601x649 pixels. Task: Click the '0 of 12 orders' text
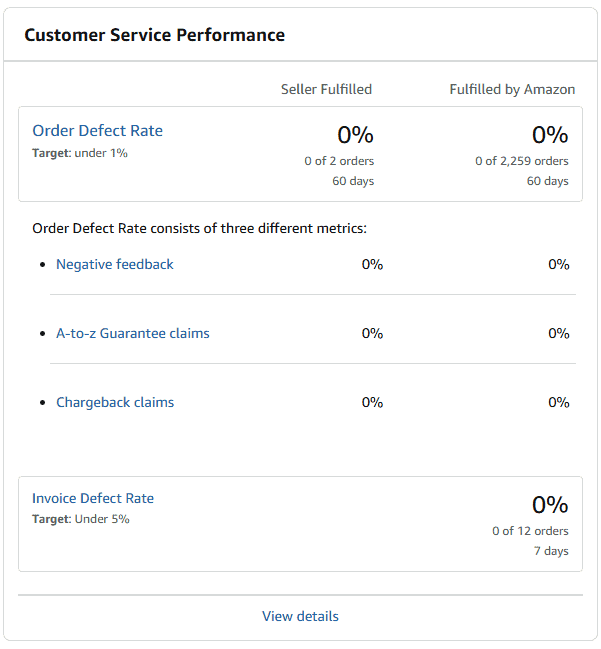click(530, 531)
